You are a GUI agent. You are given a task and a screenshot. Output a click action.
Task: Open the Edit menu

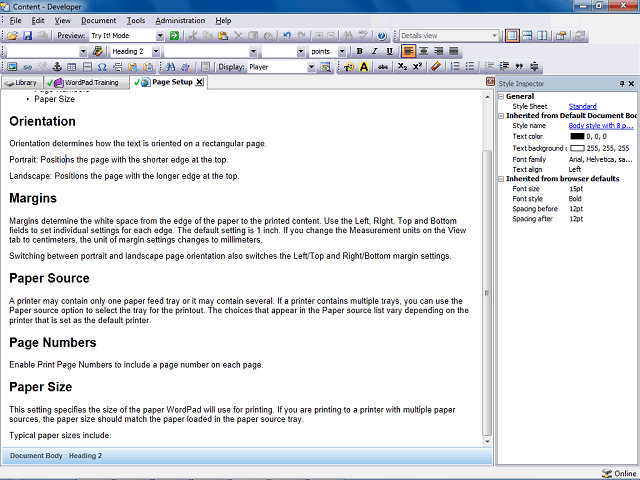[38, 20]
